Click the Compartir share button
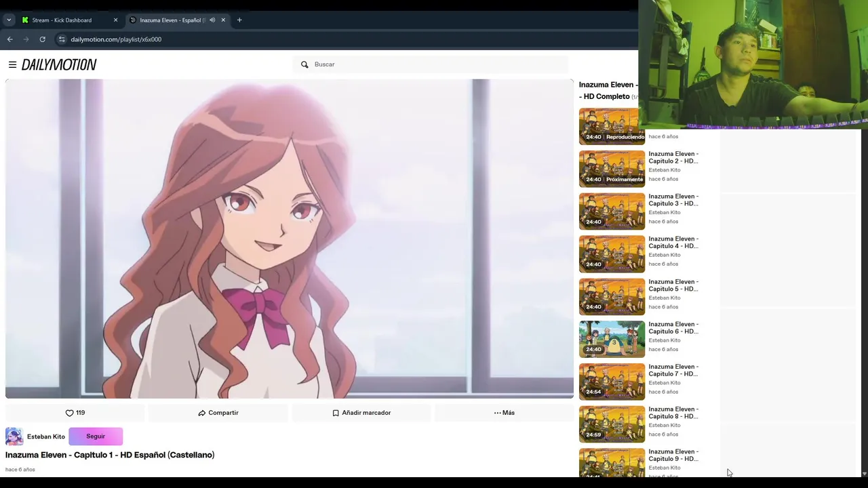The width and height of the screenshot is (868, 488). pyautogui.click(x=218, y=413)
